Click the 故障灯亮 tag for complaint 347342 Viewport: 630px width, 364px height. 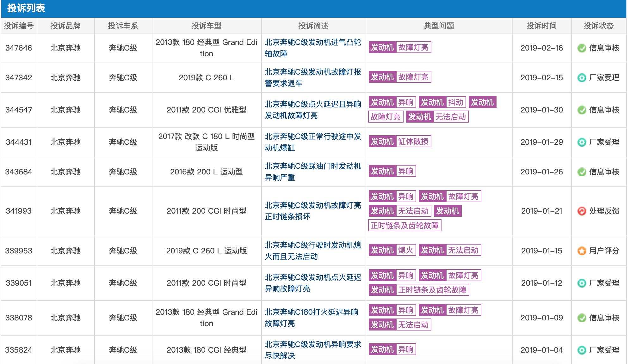click(x=415, y=77)
